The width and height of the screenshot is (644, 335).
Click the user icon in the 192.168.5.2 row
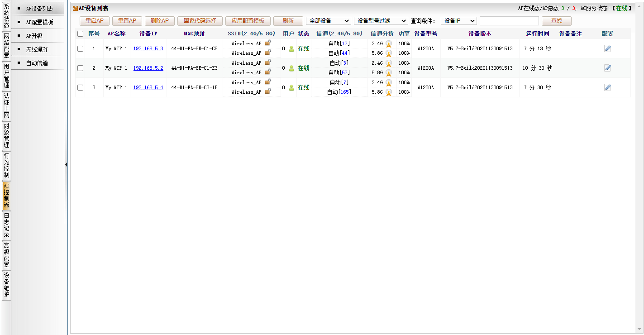tap(291, 68)
